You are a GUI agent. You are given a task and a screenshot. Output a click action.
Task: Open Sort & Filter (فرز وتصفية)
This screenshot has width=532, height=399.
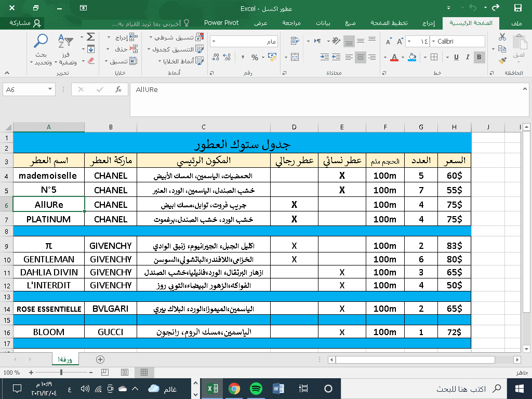click(x=66, y=49)
